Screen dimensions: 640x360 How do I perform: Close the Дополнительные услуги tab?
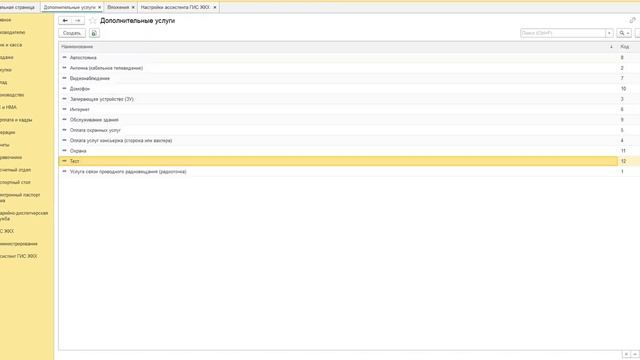click(x=99, y=7)
